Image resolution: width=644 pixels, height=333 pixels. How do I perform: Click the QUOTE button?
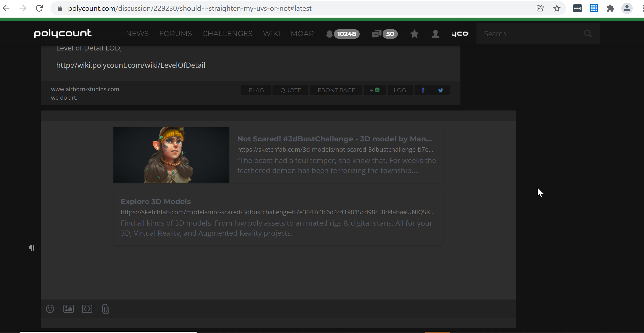pos(290,90)
